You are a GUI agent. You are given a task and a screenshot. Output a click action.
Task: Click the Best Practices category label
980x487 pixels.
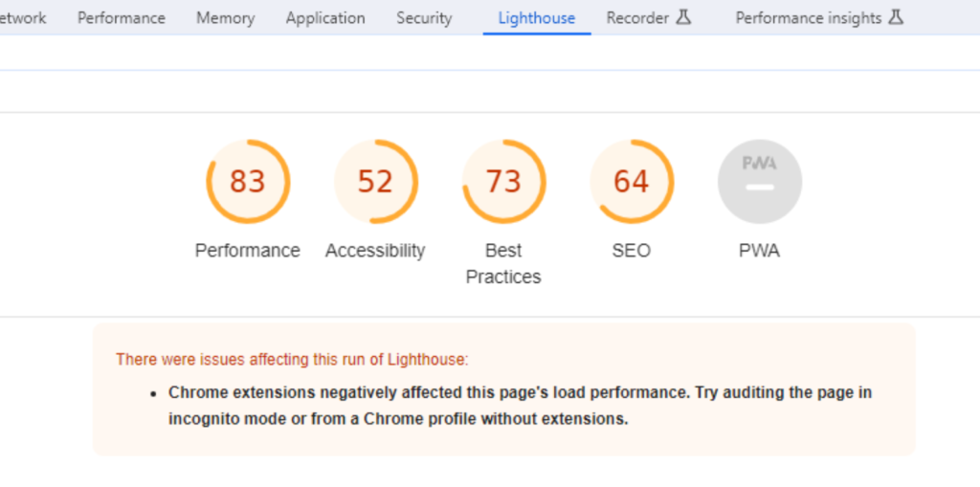pyautogui.click(x=503, y=263)
